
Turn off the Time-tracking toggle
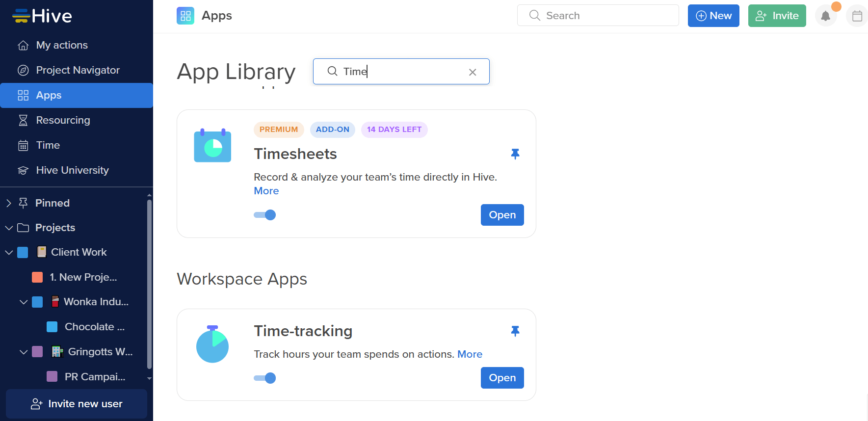point(265,378)
